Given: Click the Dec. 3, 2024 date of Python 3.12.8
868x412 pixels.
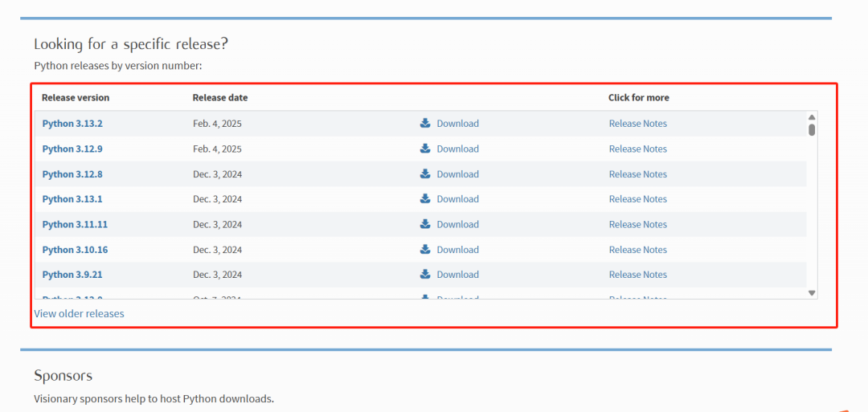Looking at the screenshot, I should click(x=218, y=174).
